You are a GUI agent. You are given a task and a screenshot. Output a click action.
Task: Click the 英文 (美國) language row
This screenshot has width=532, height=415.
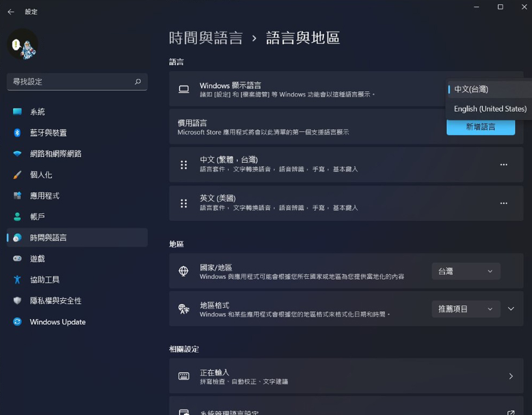[346, 204]
